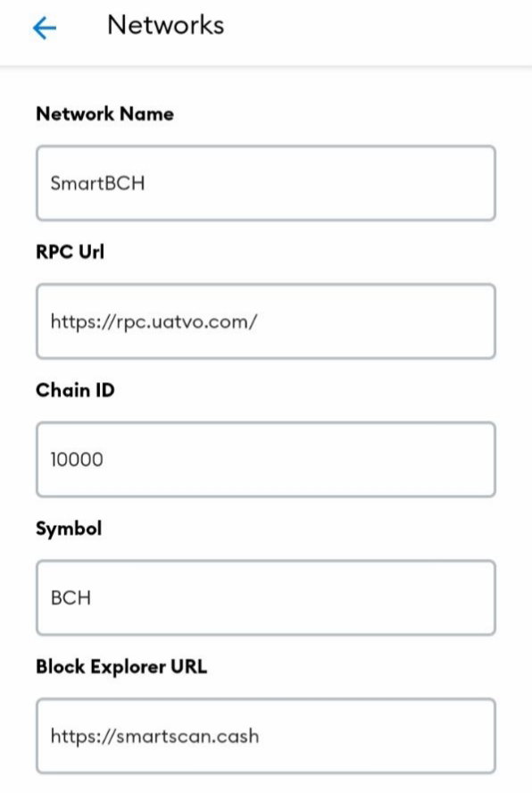Click the SmartBCH text in the name field
This screenshot has width=532, height=793.
click(x=97, y=183)
